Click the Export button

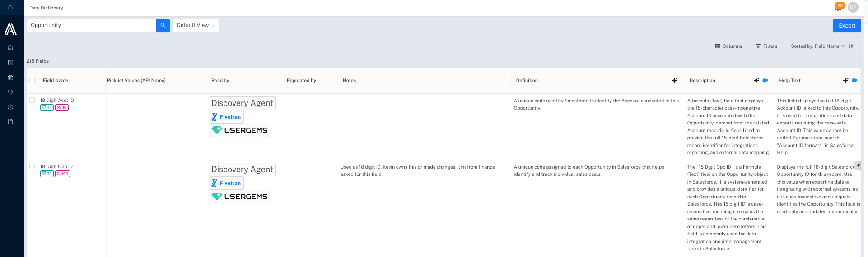pos(847,26)
